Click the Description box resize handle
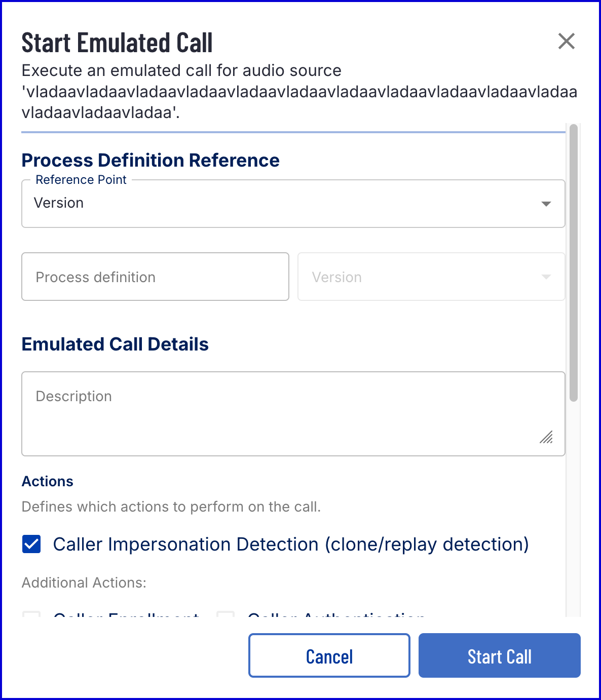The height and width of the screenshot is (700, 601). [546, 437]
